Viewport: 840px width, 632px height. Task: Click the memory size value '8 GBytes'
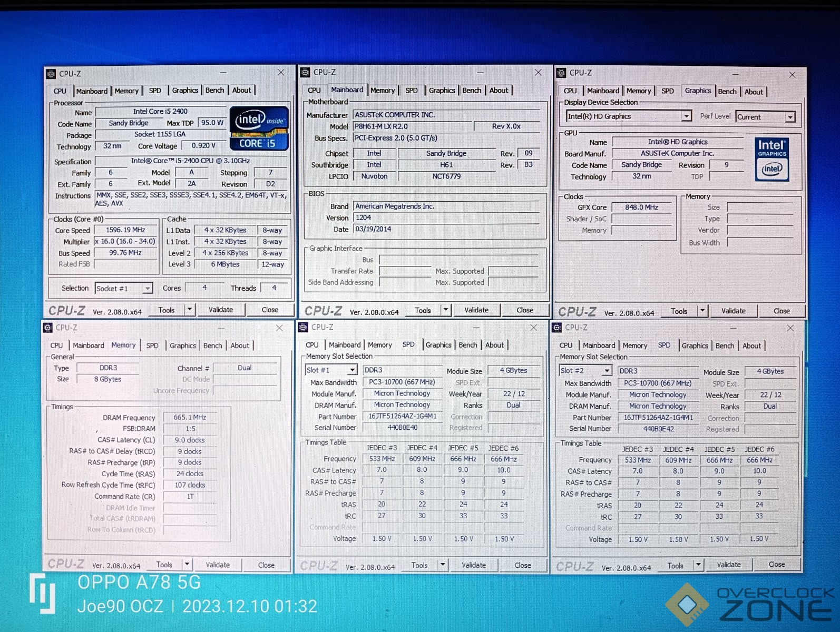tap(108, 379)
